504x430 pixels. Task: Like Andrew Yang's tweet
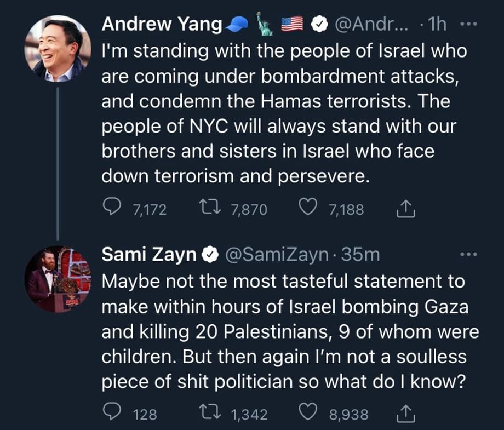[308, 208]
